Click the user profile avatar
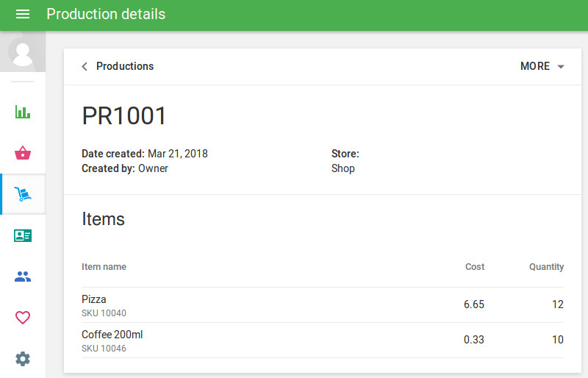Screen dimensions: 588x378 click(23, 52)
